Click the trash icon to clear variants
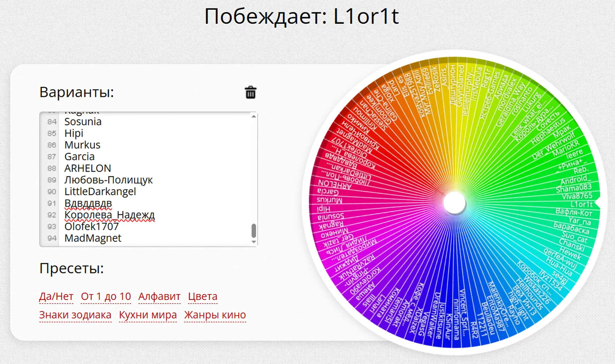 (x=251, y=92)
